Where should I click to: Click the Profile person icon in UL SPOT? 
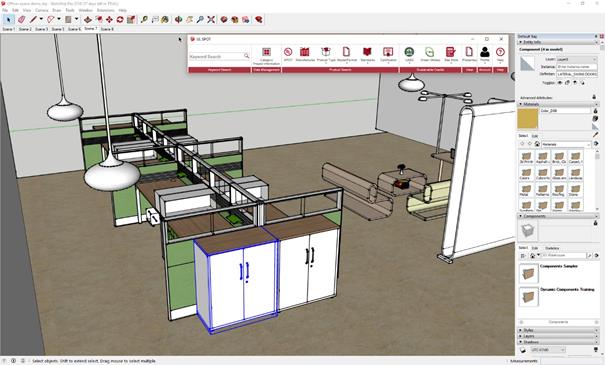click(485, 54)
